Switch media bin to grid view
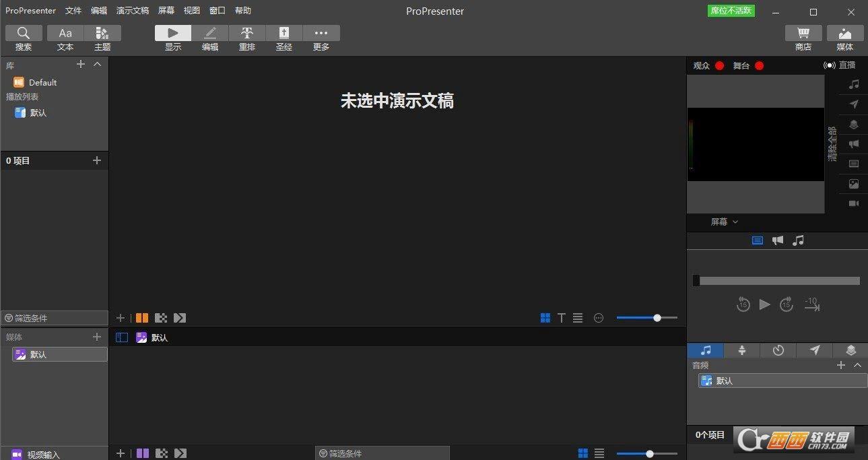The height and width of the screenshot is (460, 868). pos(583,453)
